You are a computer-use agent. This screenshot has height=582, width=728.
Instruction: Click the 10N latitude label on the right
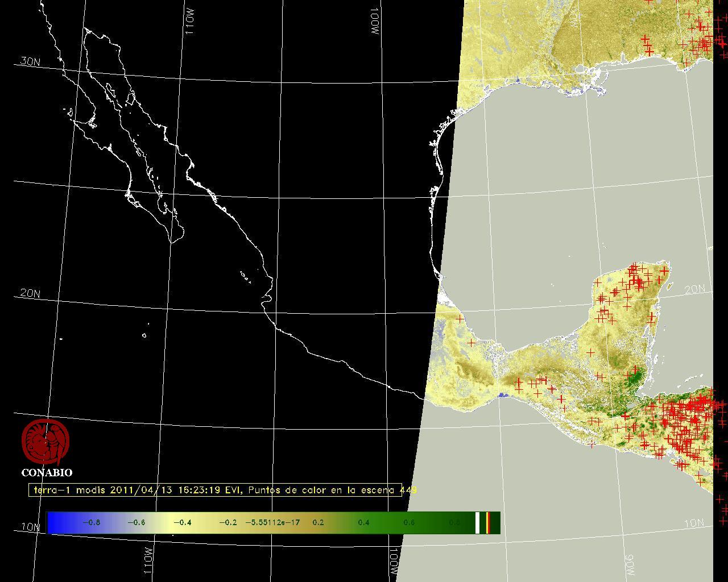coord(693,523)
